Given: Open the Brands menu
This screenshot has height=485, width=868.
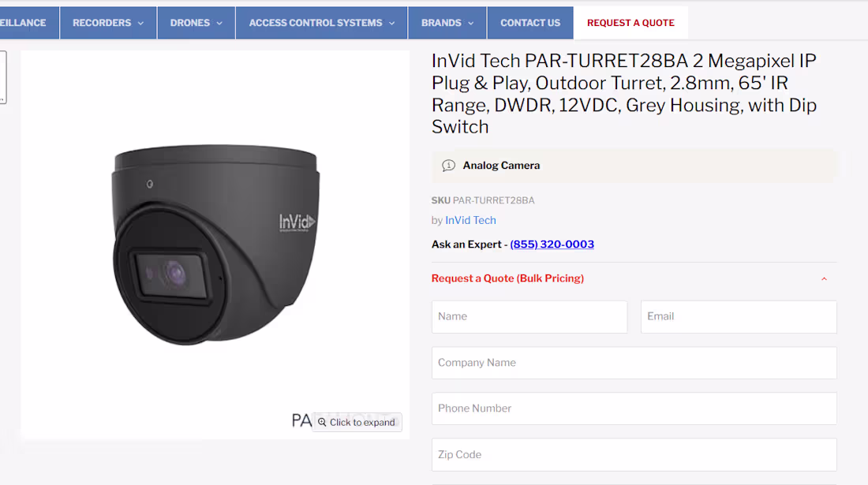Looking at the screenshot, I should pos(447,23).
